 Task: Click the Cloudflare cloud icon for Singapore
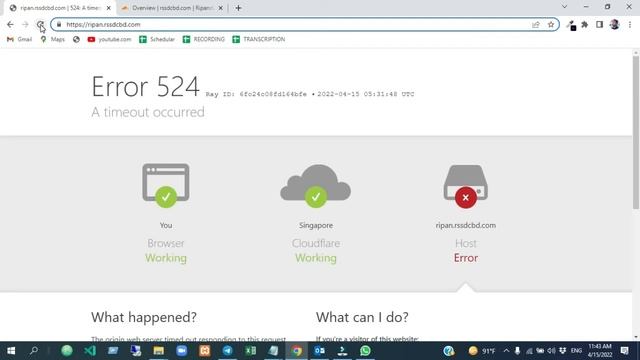(316, 186)
